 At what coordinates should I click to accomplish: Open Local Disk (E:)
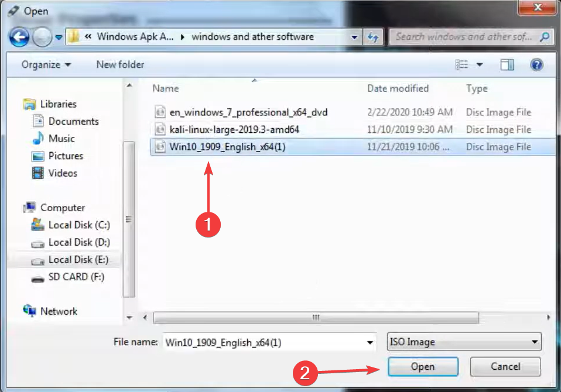tap(78, 259)
